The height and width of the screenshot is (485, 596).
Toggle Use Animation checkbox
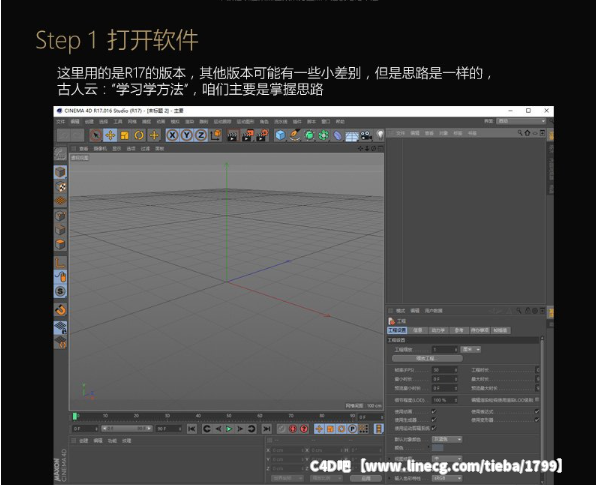[x=434, y=412]
